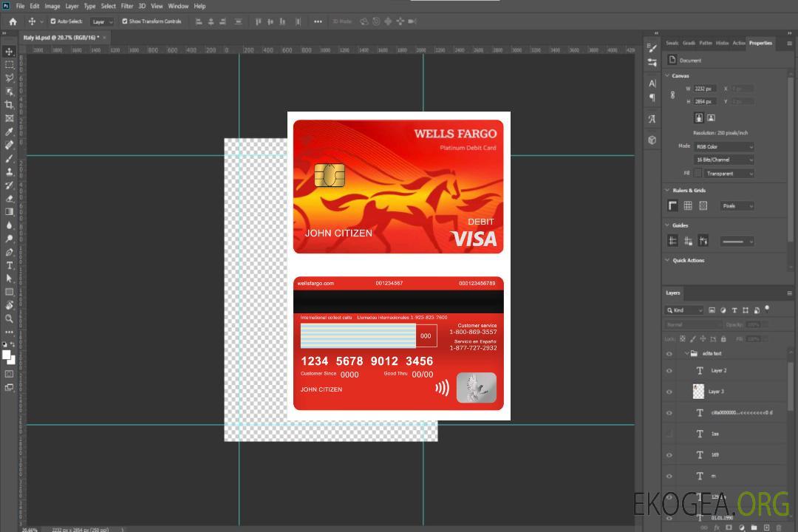Screen dimensions: 798x532
Task: Open the Character panel icon
Action: [x=652, y=83]
